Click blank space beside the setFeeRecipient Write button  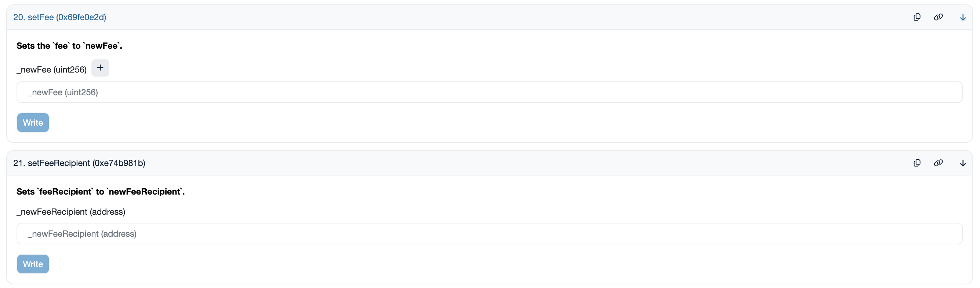(x=494, y=264)
